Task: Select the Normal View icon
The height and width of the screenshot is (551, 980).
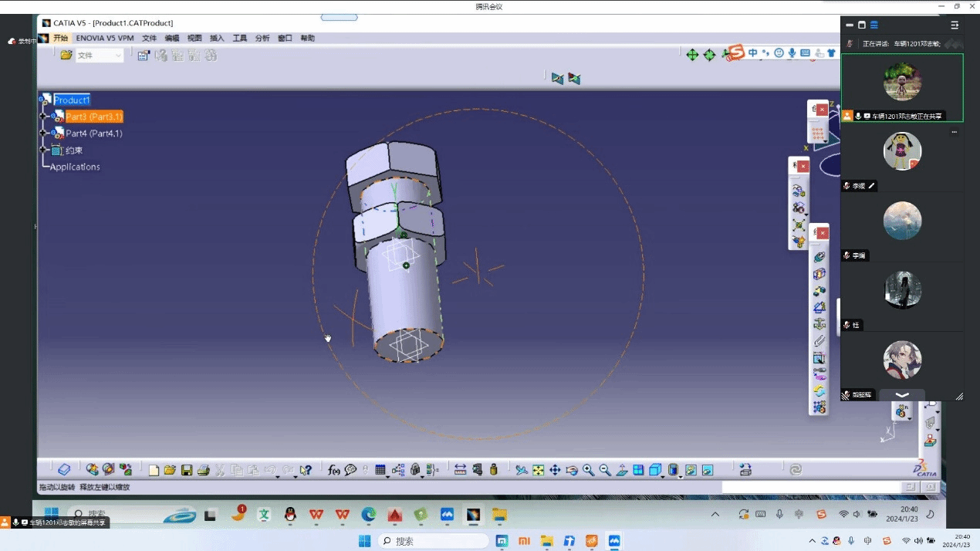Action: point(622,470)
